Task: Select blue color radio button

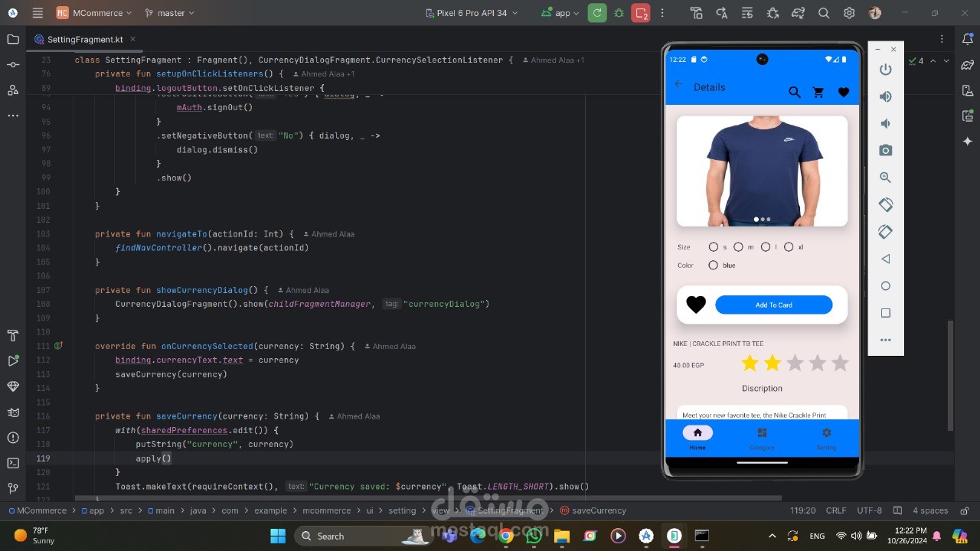Action: [714, 265]
